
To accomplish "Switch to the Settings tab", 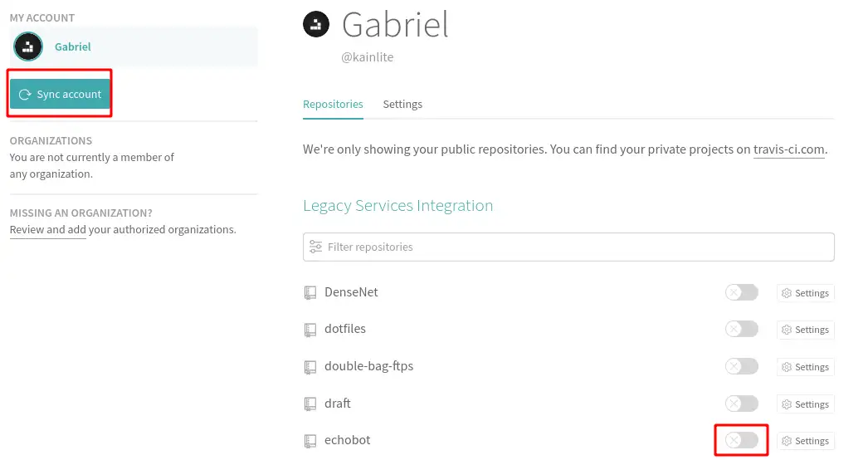I will point(402,104).
